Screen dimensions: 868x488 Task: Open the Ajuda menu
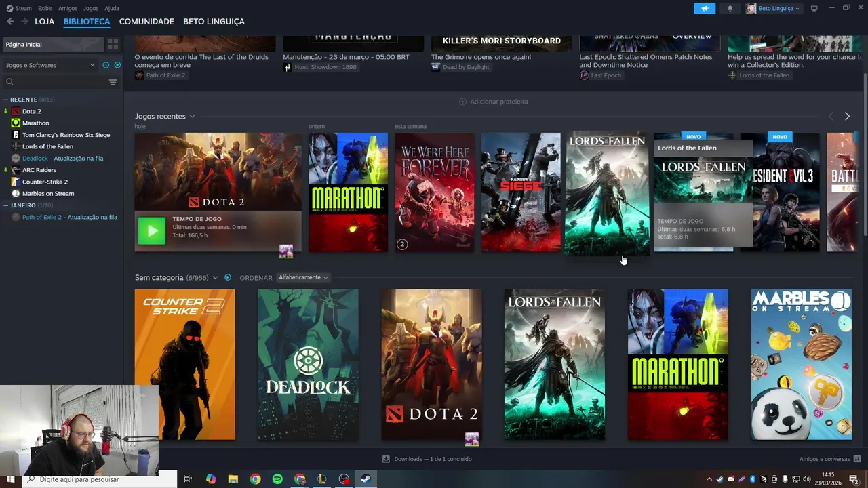click(112, 8)
